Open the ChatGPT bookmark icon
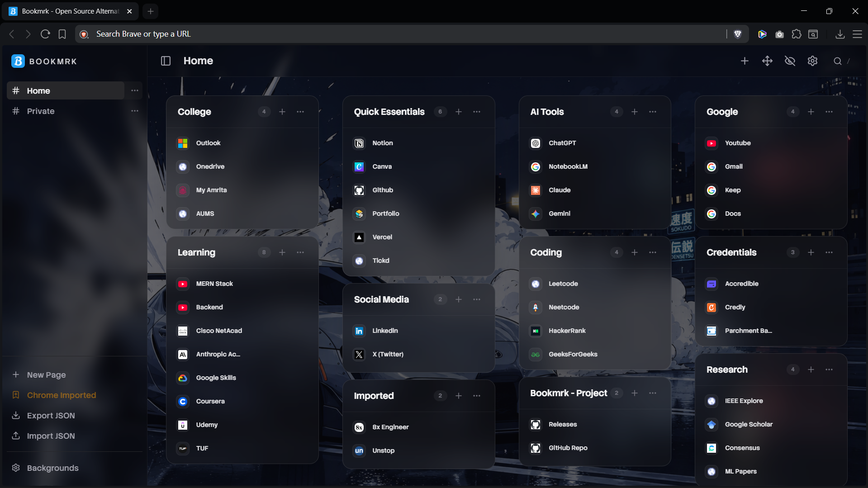This screenshot has width=868, height=488. (536, 143)
